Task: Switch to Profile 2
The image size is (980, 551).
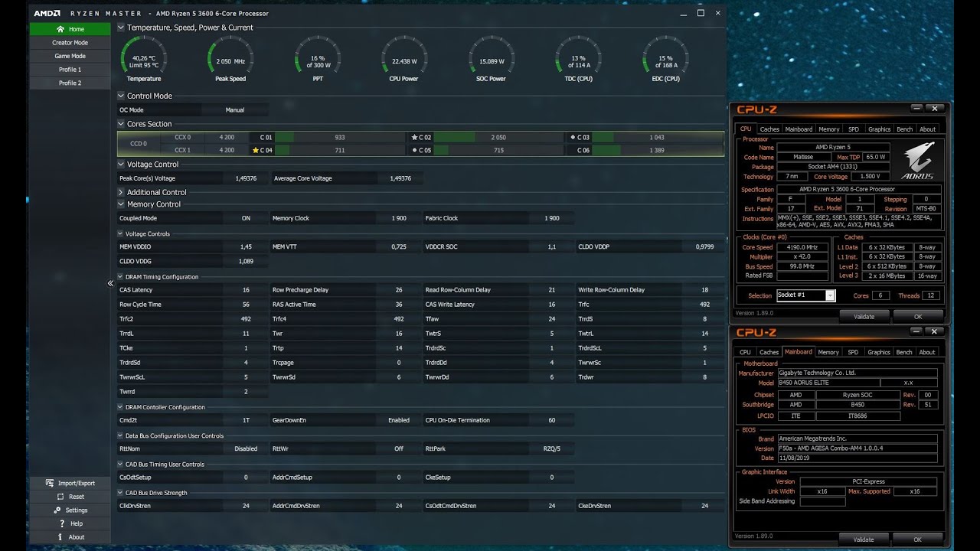Action: pos(70,83)
